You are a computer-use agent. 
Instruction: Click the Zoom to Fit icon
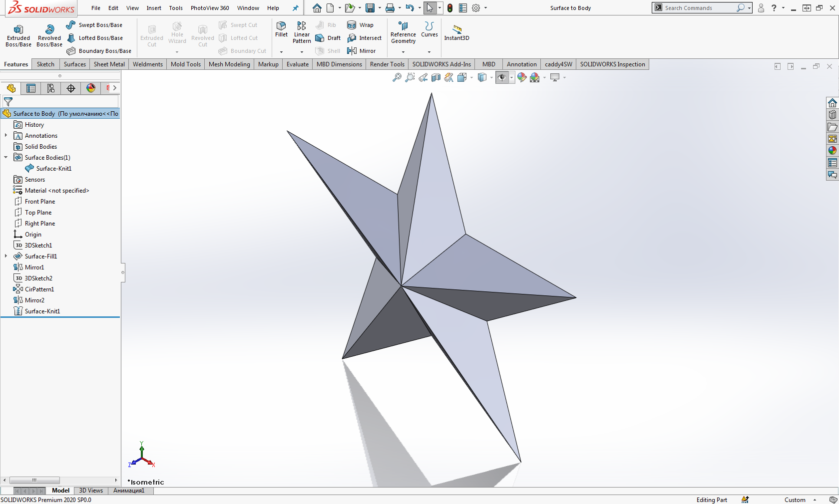pos(397,77)
